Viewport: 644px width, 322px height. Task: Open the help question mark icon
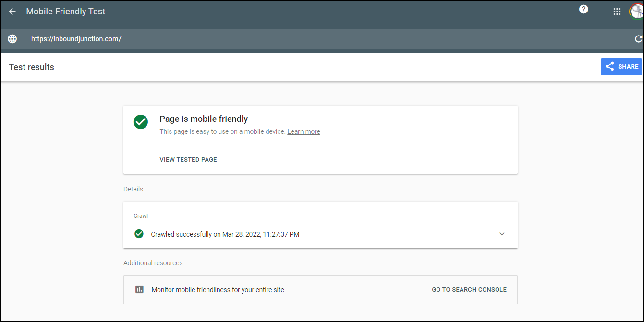(x=583, y=9)
